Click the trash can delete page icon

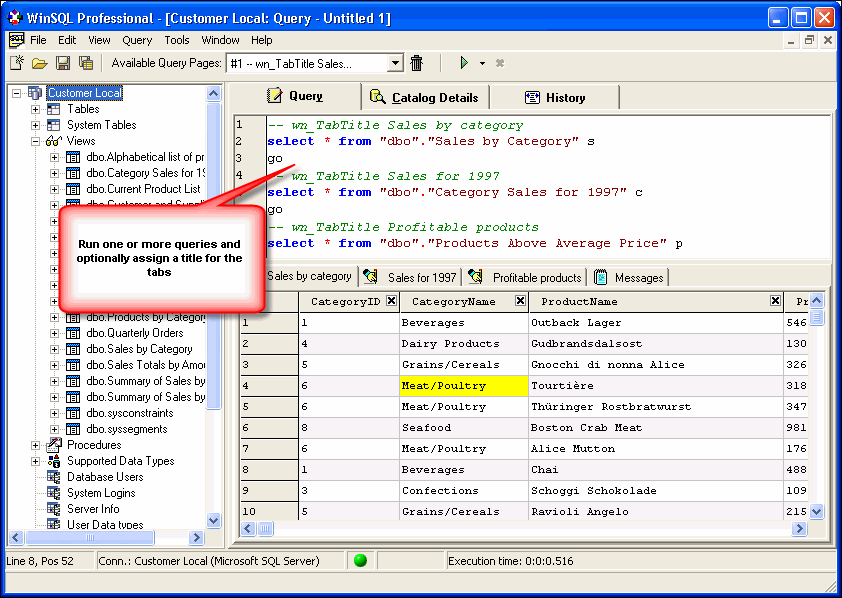pos(417,63)
